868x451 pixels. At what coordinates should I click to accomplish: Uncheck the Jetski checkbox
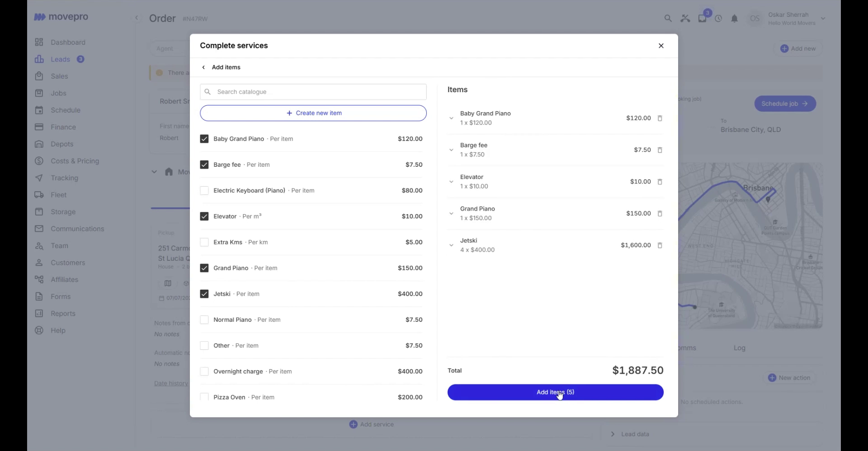(204, 294)
